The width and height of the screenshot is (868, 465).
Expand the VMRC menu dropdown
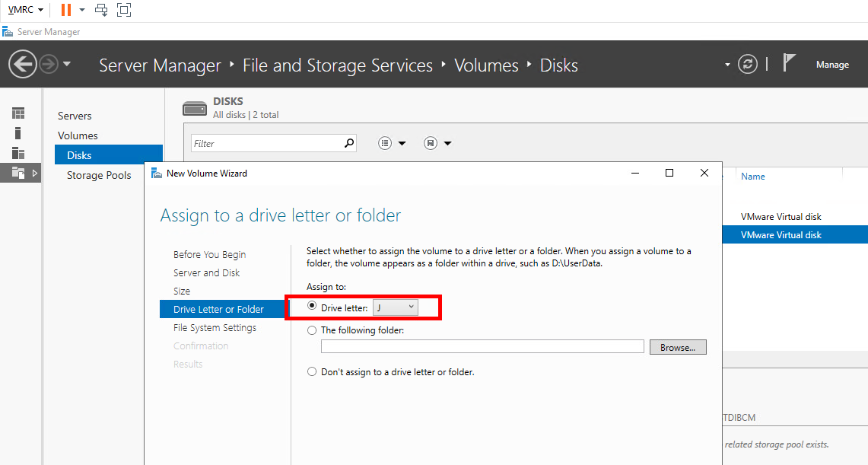25,10
